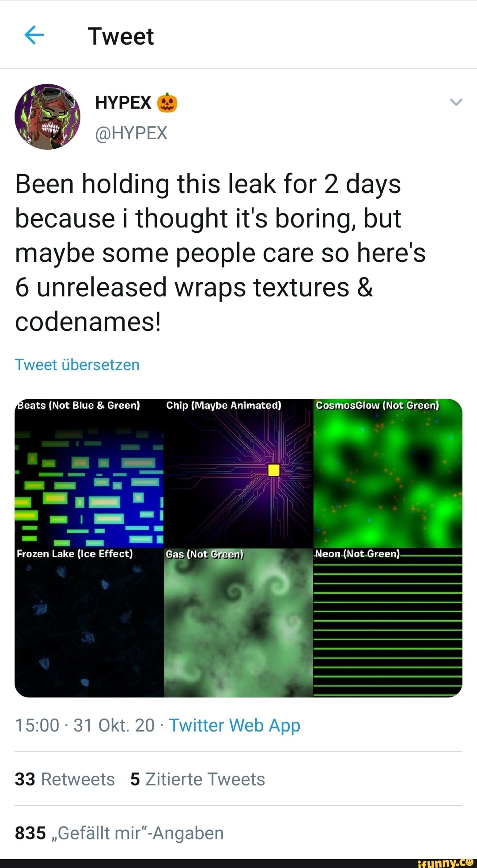Open the HYPEX display name
Viewport: 477px width, 868px height.
click(x=123, y=103)
